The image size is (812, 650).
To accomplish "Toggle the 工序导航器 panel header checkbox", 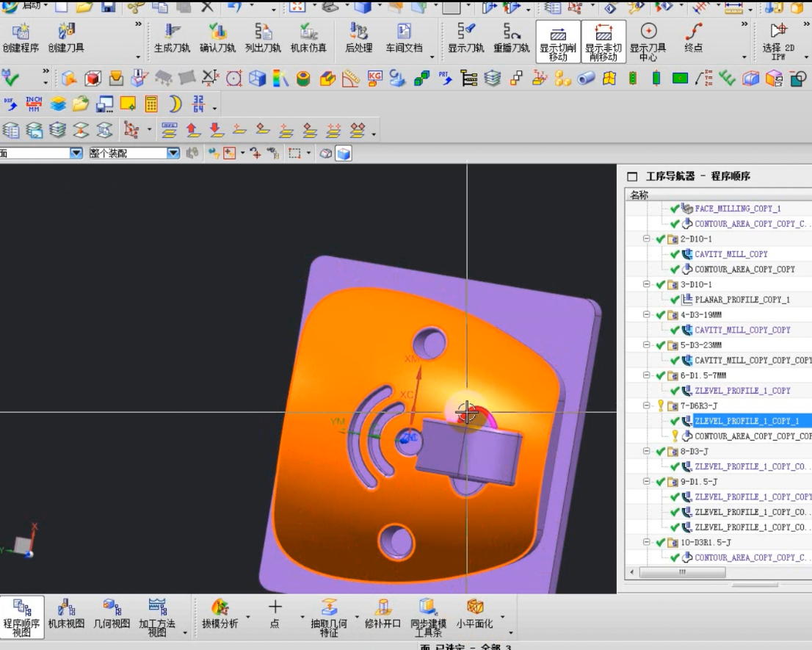I will 631,177.
